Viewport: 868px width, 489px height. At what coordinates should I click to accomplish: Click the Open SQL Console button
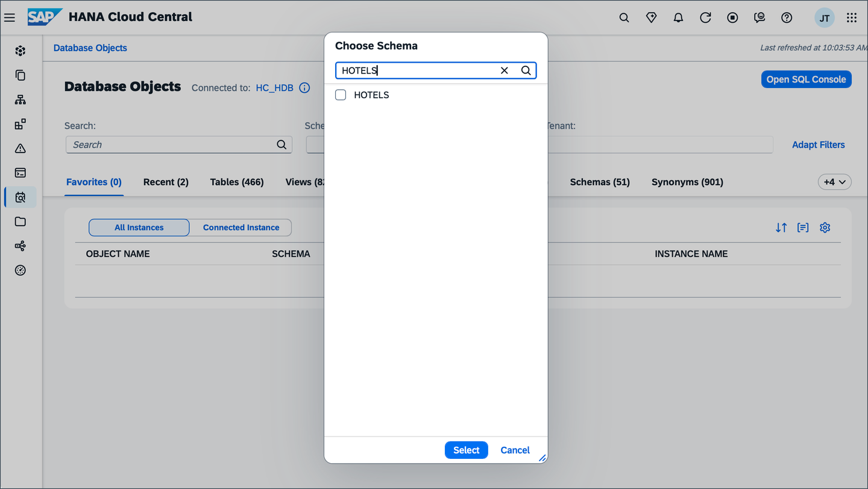(807, 79)
